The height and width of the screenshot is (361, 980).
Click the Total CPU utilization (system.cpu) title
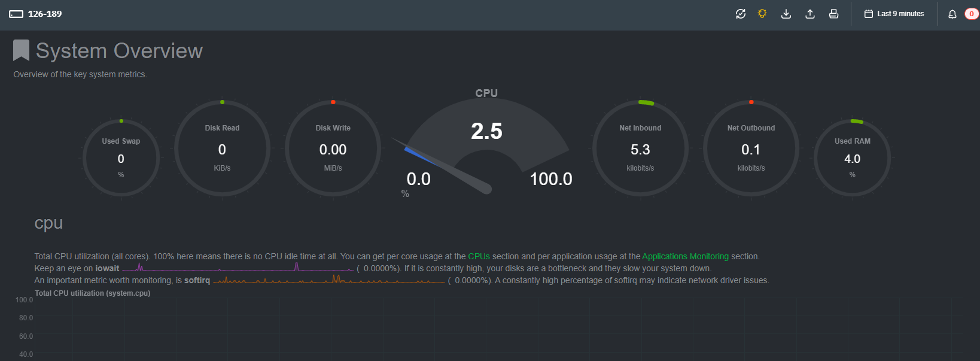[x=93, y=293]
